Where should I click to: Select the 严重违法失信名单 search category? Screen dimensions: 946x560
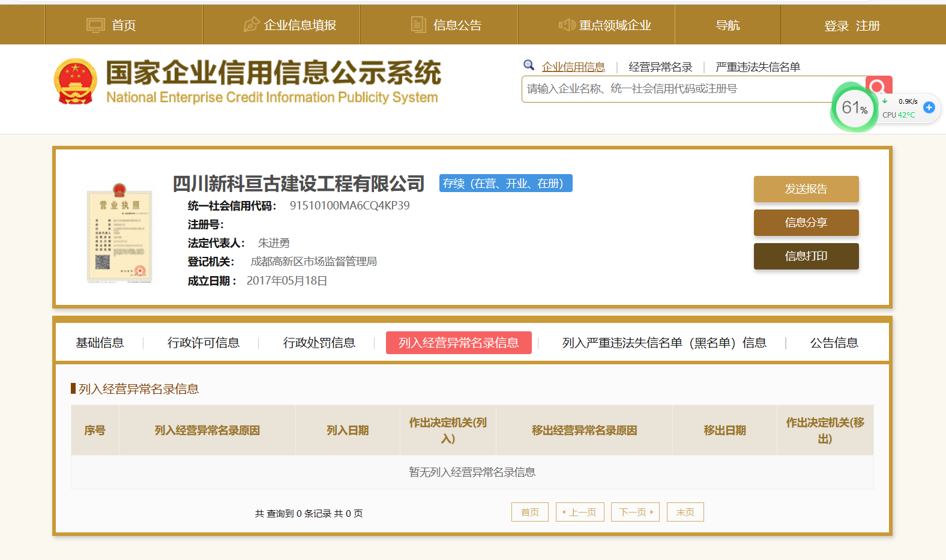click(758, 67)
